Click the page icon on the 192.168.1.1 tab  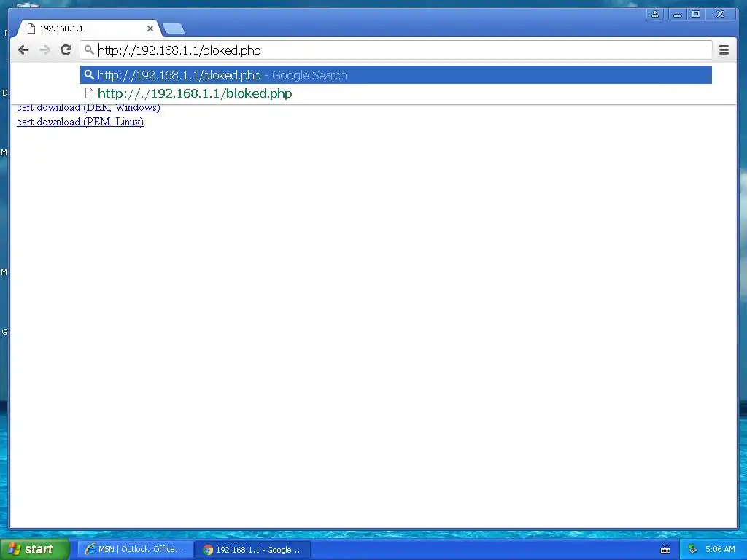[x=31, y=28]
